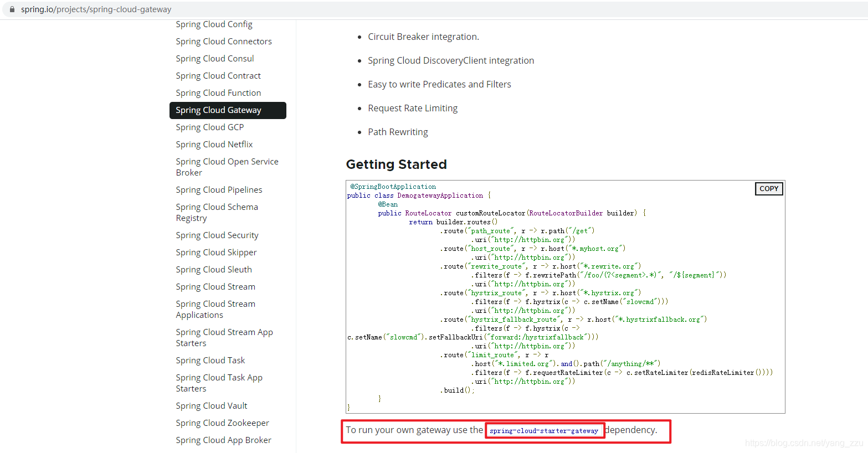Click the setFallbackUri code line
Viewport: 868px width, 453px height.
[x=473, y=337]
